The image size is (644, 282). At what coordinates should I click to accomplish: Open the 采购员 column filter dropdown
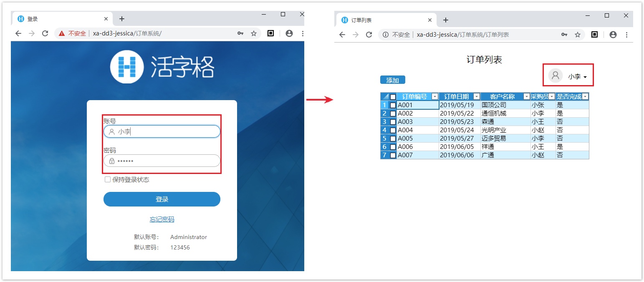(x=552, y=97)
